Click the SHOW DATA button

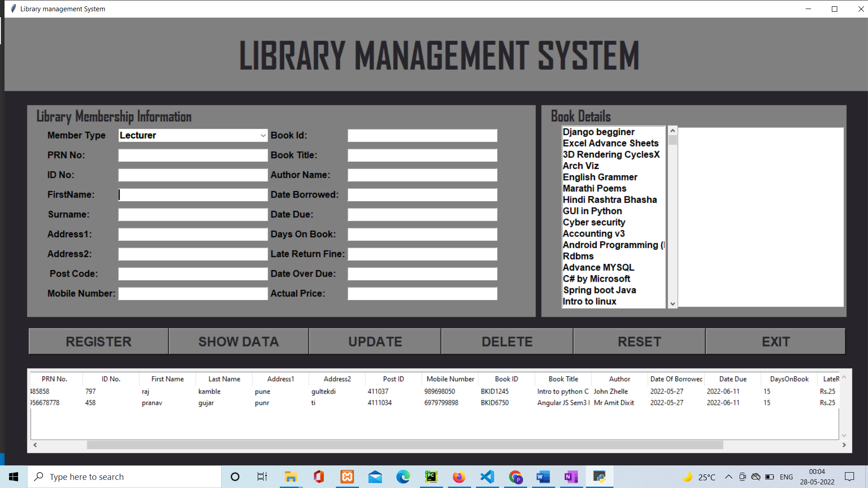coord(239,342)
